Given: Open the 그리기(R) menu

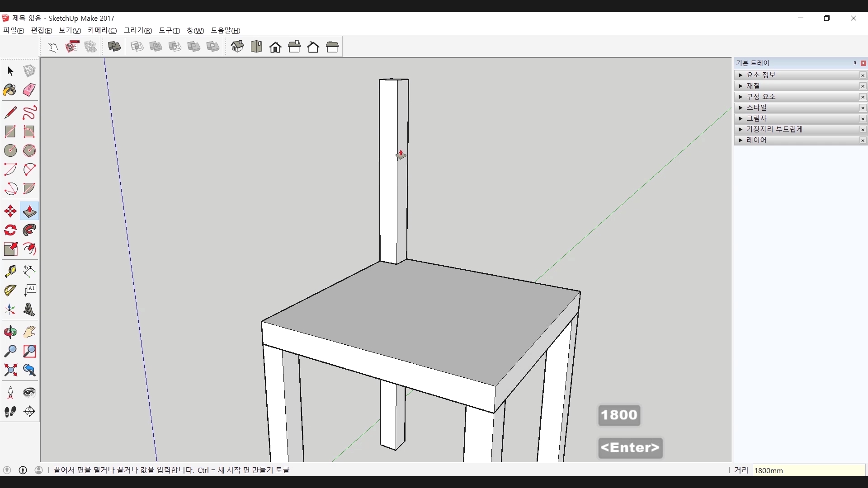Looking at the screenshot, I should pos(137,30).
